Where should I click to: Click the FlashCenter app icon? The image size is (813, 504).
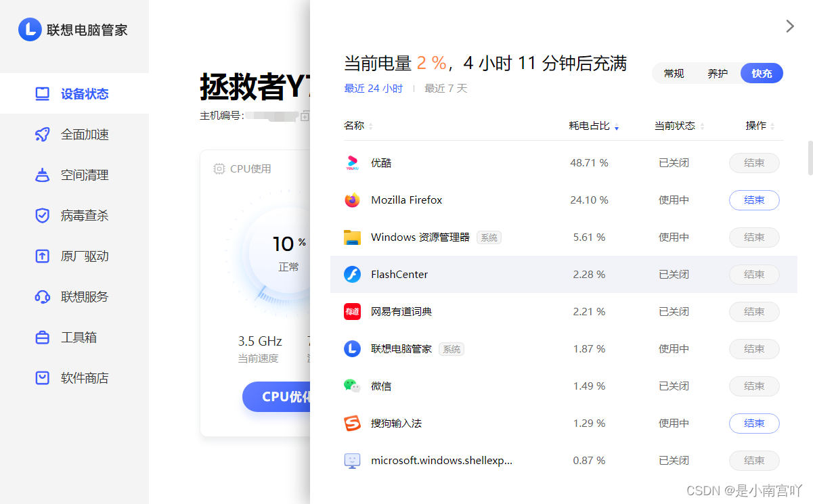(352, 275)
